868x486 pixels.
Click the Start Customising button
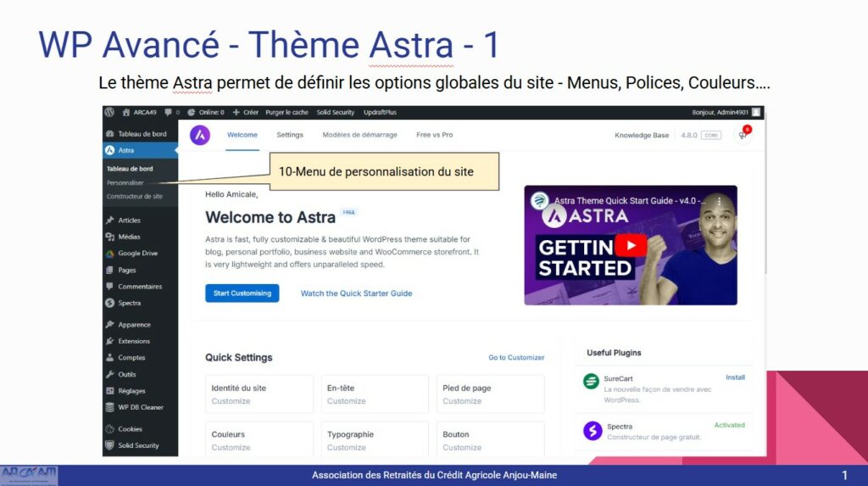pyautogui.click(x=242, y=293)
